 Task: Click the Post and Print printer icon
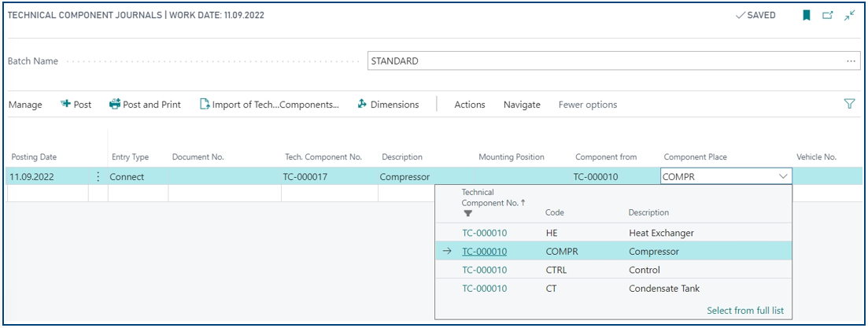click(x=115, y=104)
